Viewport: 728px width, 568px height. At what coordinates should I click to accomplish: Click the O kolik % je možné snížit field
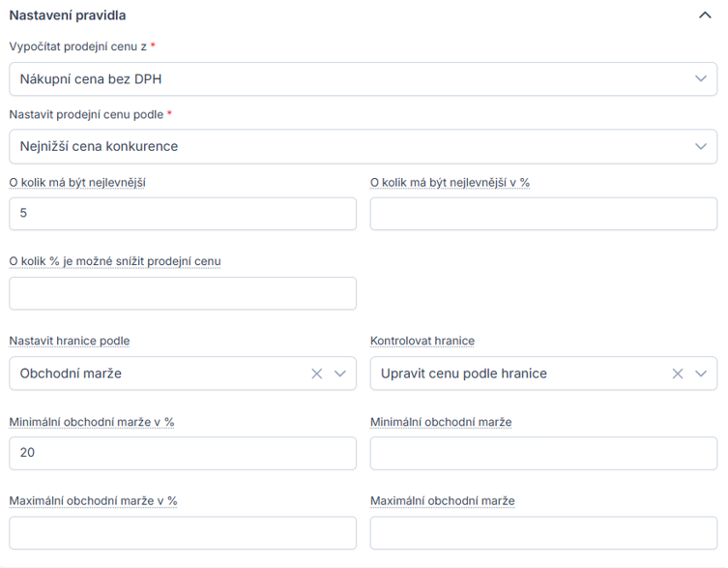pos(183,293)
